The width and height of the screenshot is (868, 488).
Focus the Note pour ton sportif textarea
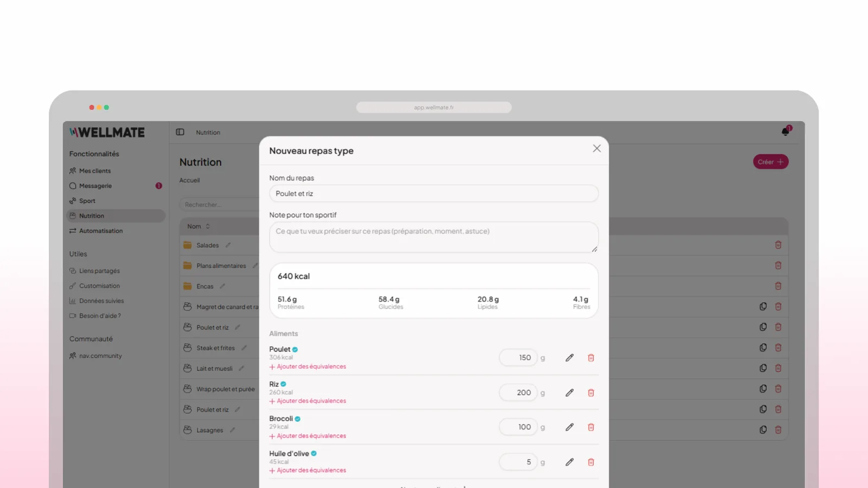click(434, 237)
